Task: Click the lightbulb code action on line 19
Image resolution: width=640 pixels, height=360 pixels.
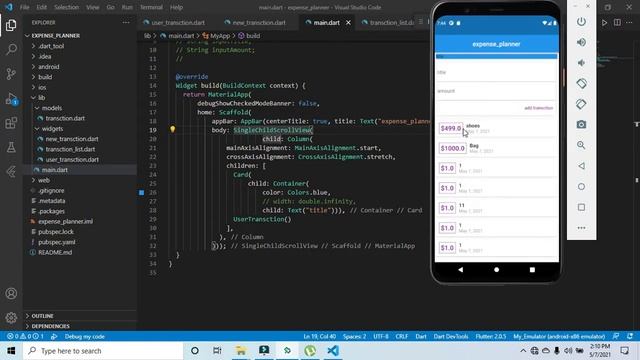Action: click(172, 130)
